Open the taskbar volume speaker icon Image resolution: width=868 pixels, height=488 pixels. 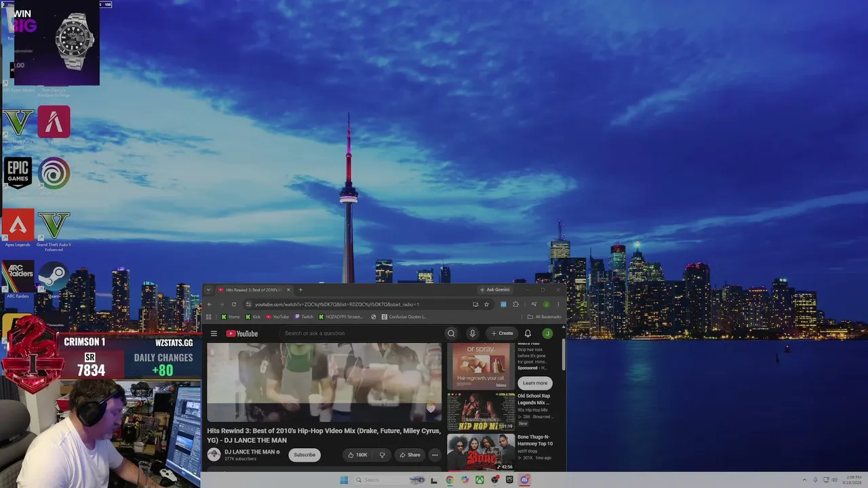(x=834, y=480)
